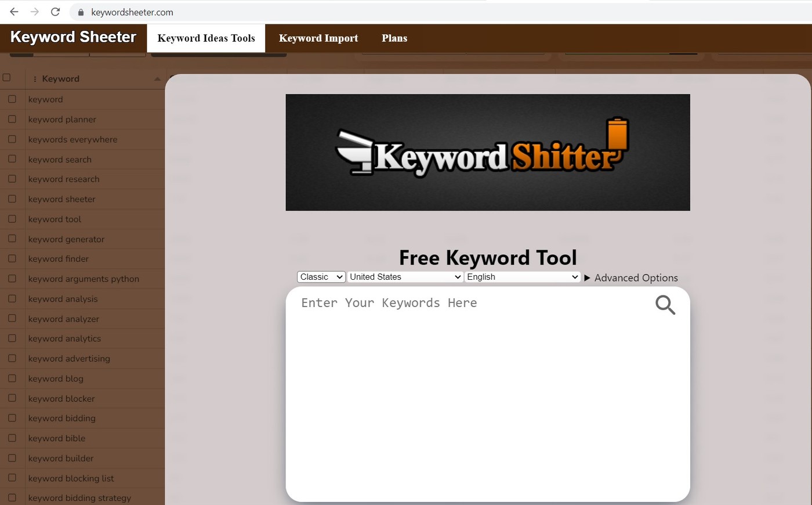Select 'keyword generator' text in list
The image size is (812, 505).
tap(66, 239)
